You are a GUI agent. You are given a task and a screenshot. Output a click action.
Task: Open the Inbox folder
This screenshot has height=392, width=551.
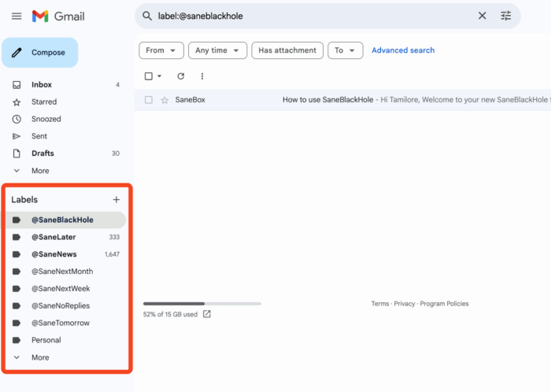pos(42,85)
